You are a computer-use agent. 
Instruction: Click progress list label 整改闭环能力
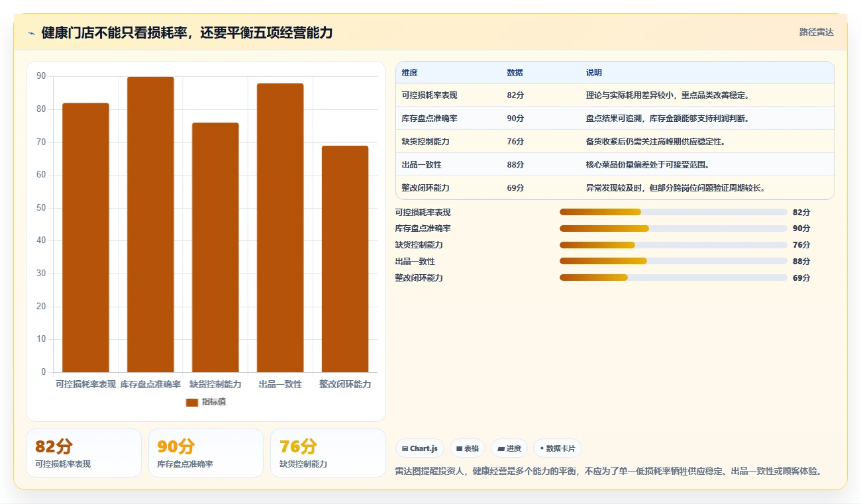point(419,278)
